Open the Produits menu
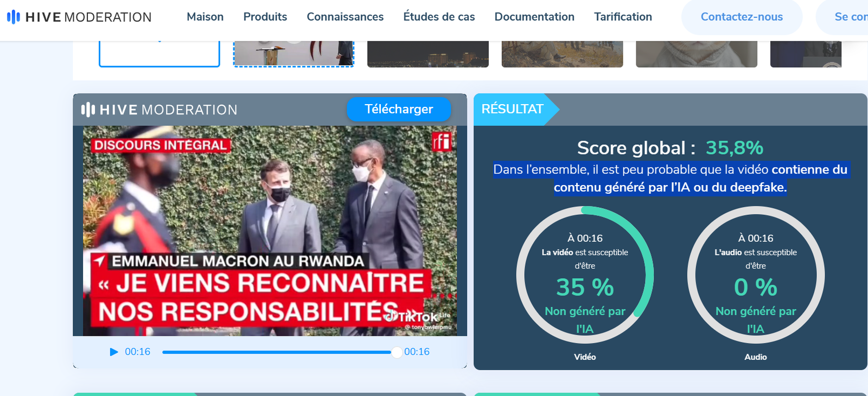Image resolution: width=868 pixels, height=396 pixels. pyautogui.click(x=265, y=17)
